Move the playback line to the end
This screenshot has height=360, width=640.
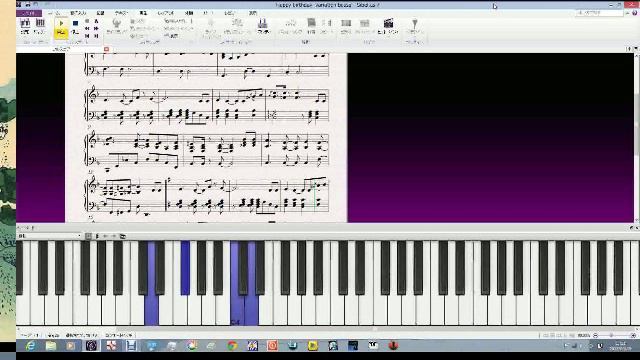click(x=96, y=36)
